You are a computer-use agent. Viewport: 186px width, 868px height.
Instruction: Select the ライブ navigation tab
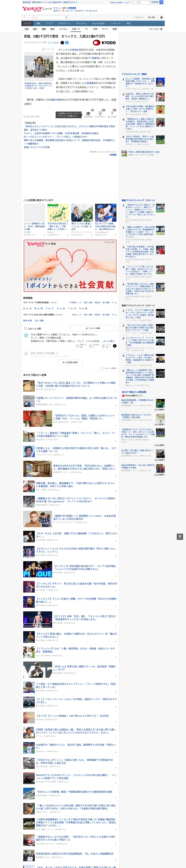[x=49, y=24]
